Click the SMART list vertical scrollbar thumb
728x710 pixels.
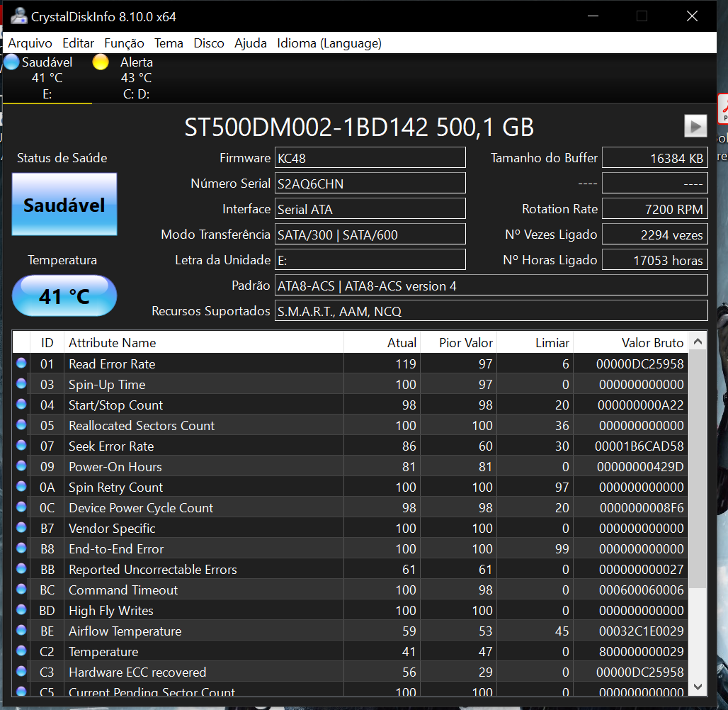pos(698,468)
